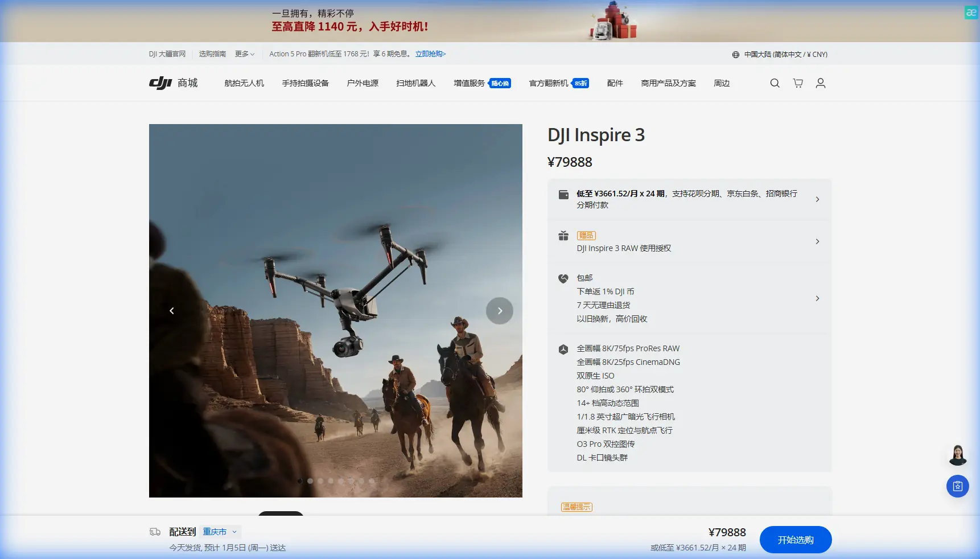Click the 随心换 badge on 增值服务
The width and height of the screenshot is (980, 559).
pos(500,83)
